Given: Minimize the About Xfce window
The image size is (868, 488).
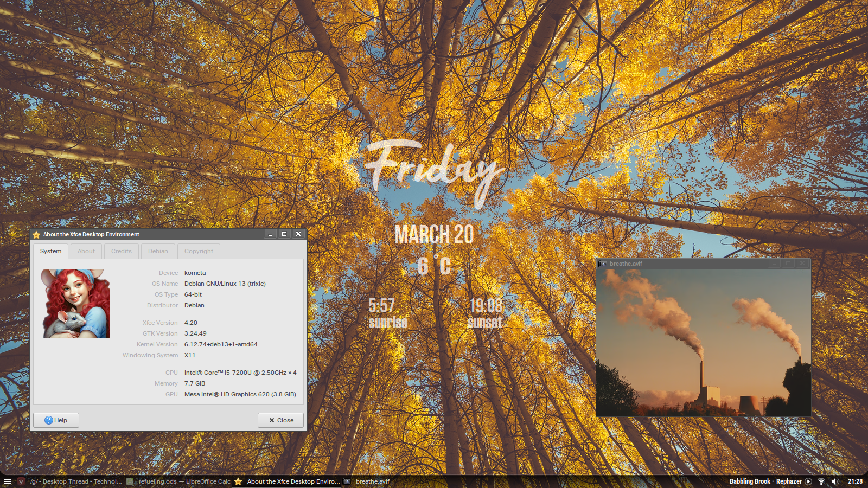Looking at the screenshot, I should [270, 234].
